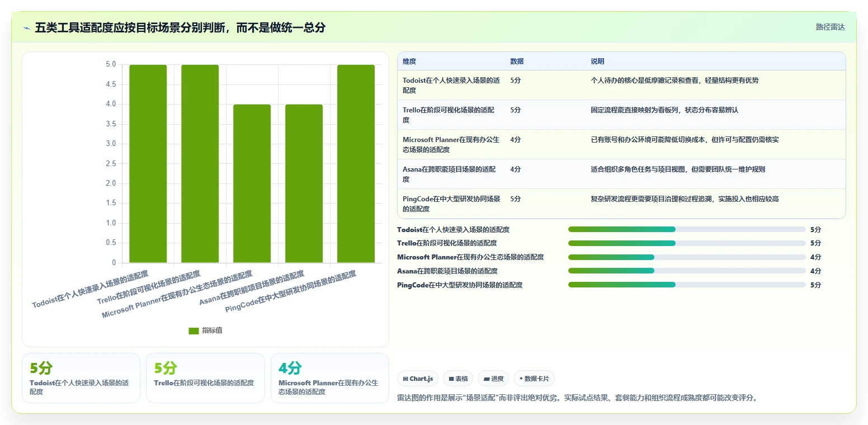Click the Trello label in the progress list
Image resolution: width=868 pixels, height=425 pixels.
click(x=447, y=244)
